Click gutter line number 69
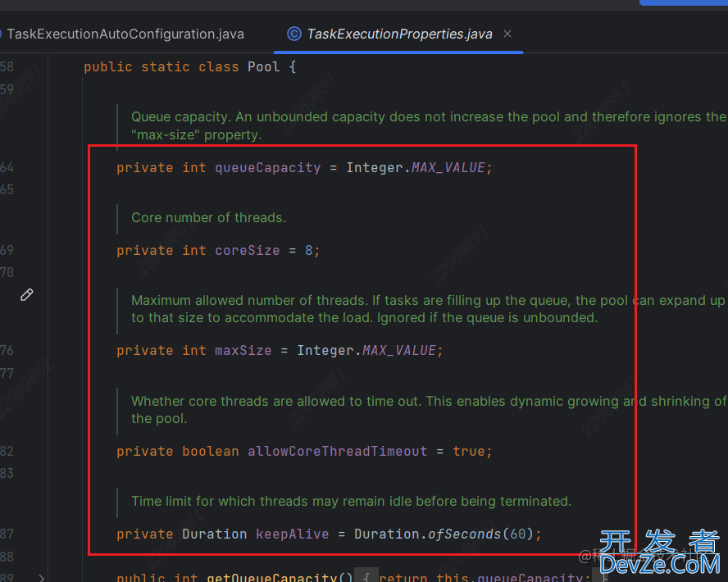 (x=7, y=251)
